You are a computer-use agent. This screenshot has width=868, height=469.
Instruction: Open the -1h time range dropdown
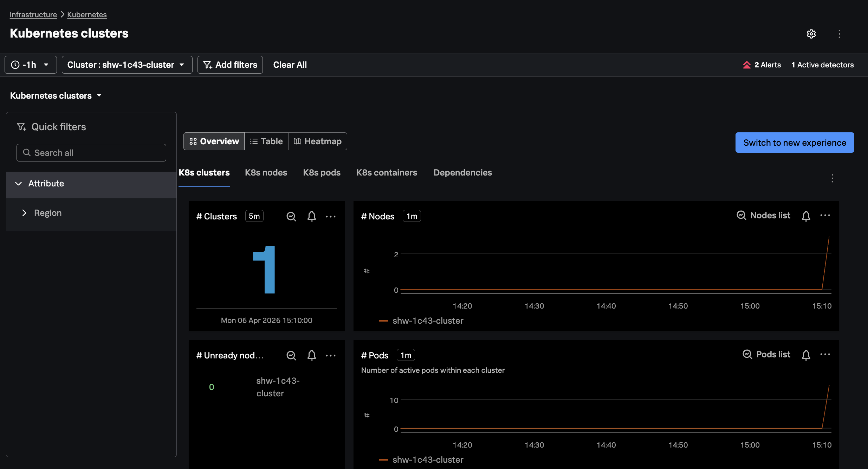[31, 65]
